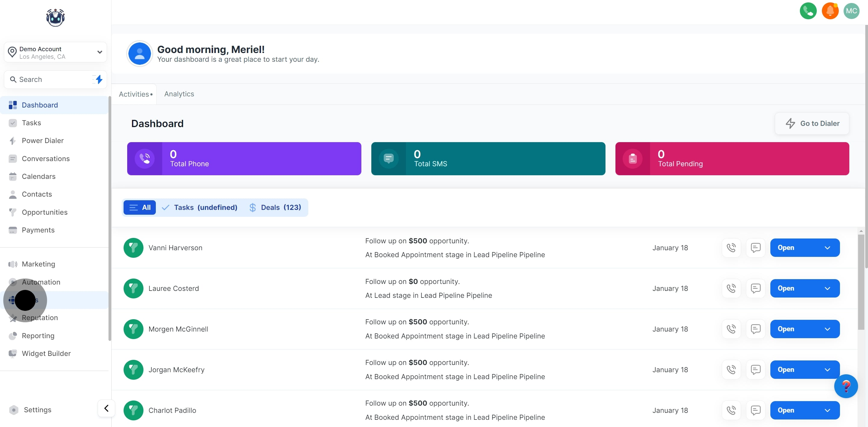868x427 pixels.
Task: Select the All filter toggle
Action: (140, 207)
